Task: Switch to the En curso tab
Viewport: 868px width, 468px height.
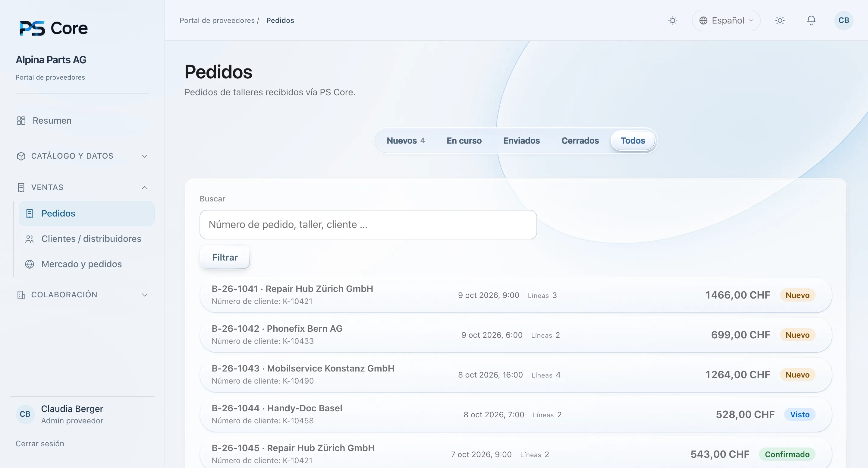Action: coord(464,141)
